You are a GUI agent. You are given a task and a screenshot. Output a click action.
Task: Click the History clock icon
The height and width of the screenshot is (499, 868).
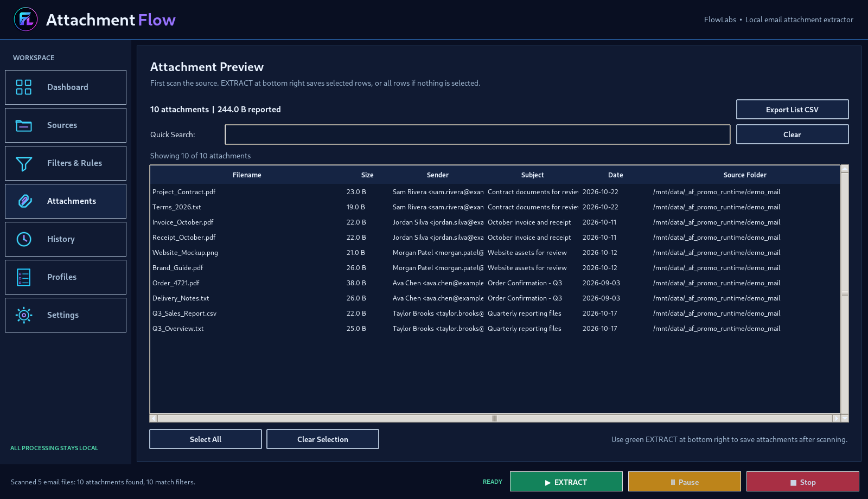[24, 239]
